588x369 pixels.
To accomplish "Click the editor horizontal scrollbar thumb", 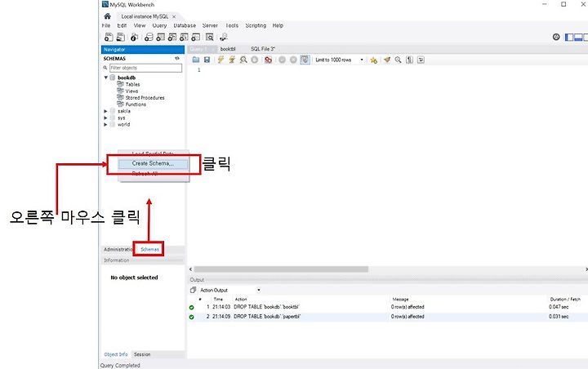I will pos(281,269).
